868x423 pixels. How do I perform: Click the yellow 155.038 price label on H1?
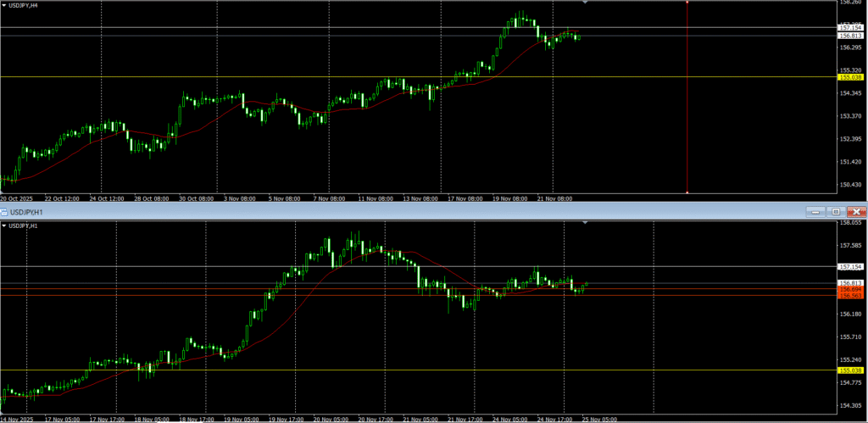click(850, 370)
